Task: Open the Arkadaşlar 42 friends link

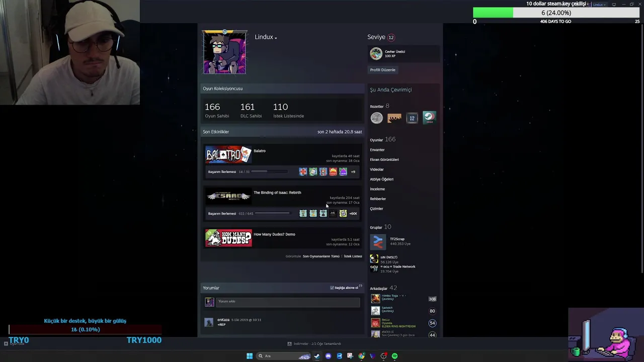Action: pyautogui.click(x=383, y=288)
